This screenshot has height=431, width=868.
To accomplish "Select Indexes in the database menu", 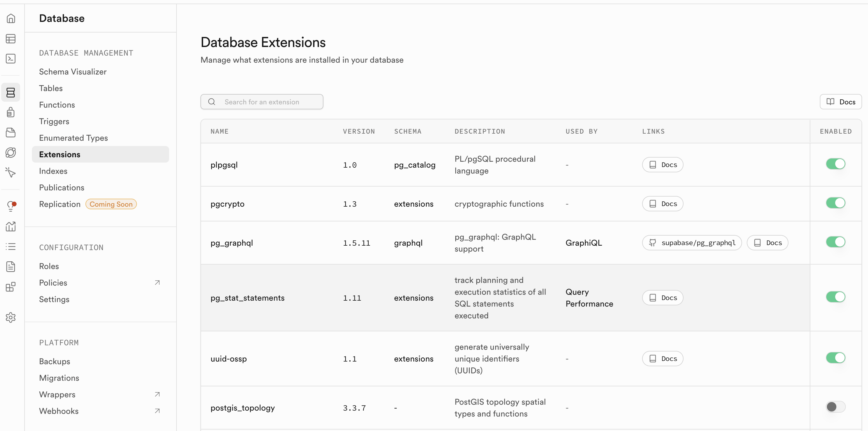I will [x=53, y=171].
